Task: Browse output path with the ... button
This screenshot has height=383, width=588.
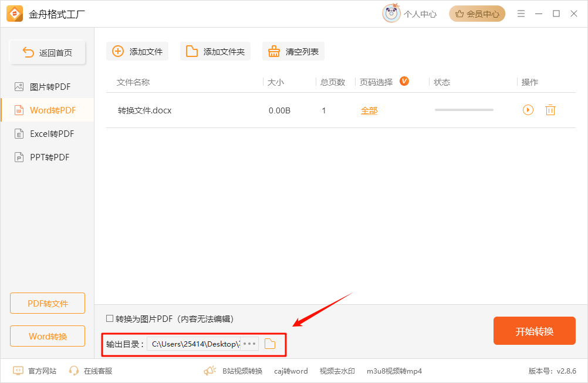Action: 249,344
